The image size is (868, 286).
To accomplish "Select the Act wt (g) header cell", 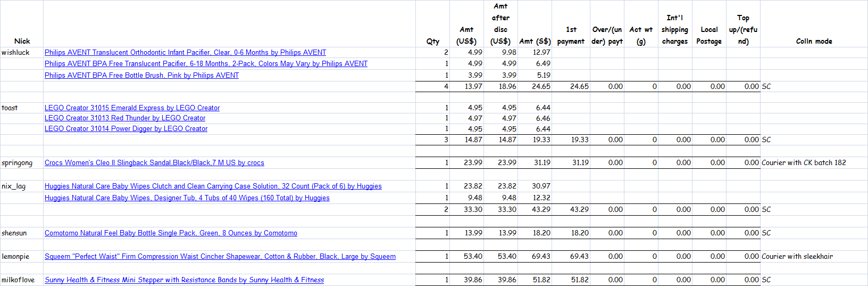I will (x=641, y=23).
